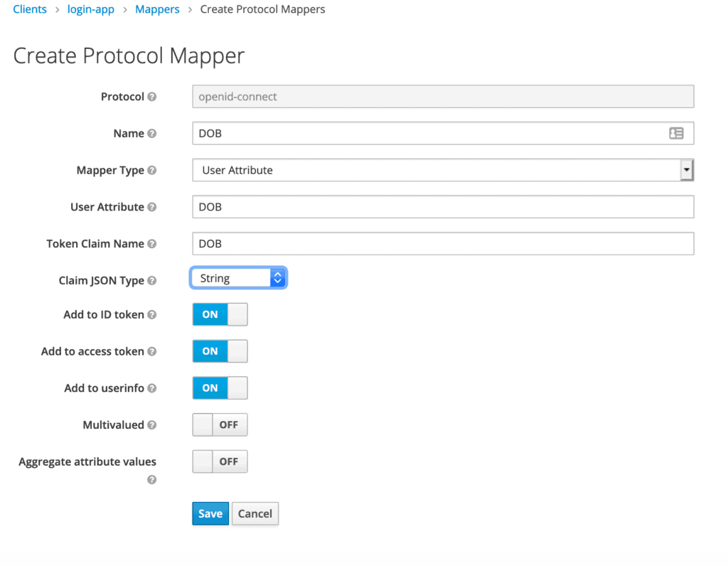
Task: Click help icon next to Token Claim Name
Action: tap(152, 244)
